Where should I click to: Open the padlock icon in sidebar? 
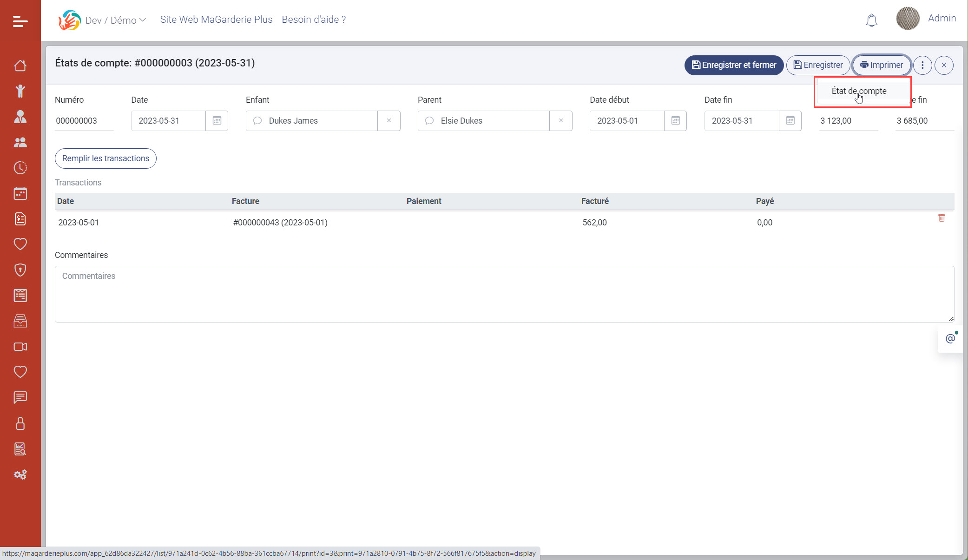(20, 423)
